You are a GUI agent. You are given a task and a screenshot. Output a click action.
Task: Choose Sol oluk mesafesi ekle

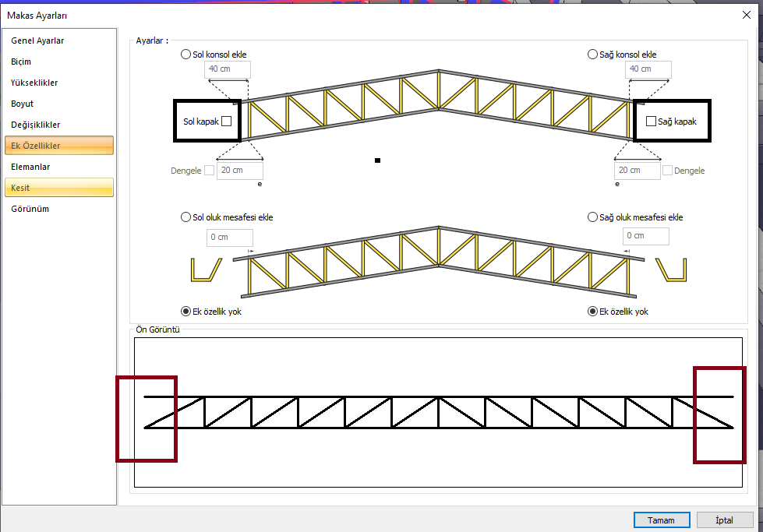click(185, 217)
